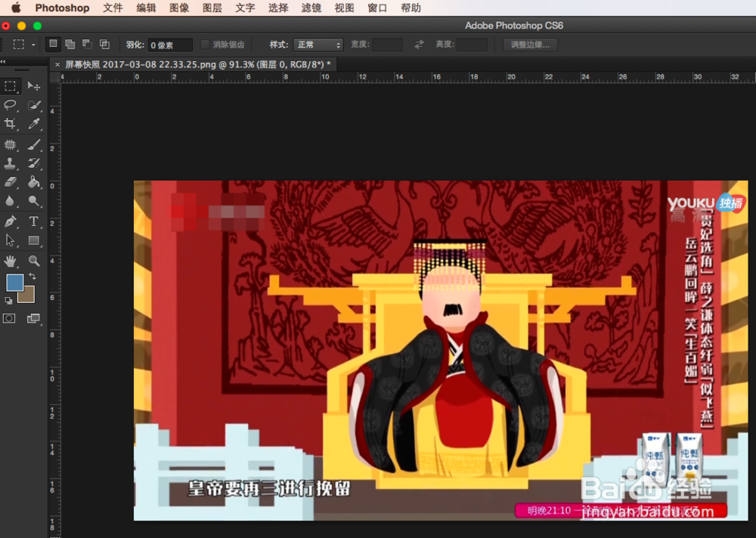Click the 羽化 feather value field
This screenshot has width=756, height=538.
pos(170,44)
